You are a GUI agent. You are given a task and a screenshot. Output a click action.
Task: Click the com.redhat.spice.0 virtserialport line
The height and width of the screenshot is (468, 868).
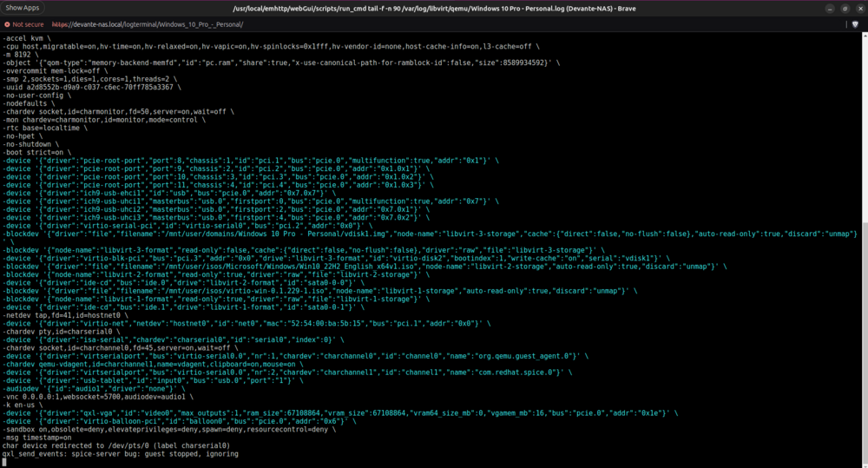tap(287, 372)
